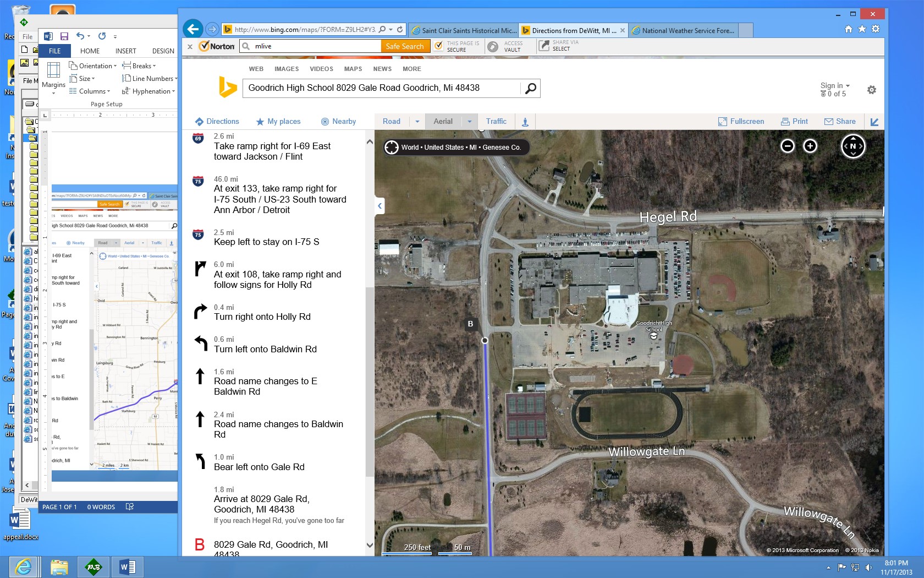This screenshot has width=924, height=578.
Task: Zoom out the aerial map
Action: [x=788, y=146]
